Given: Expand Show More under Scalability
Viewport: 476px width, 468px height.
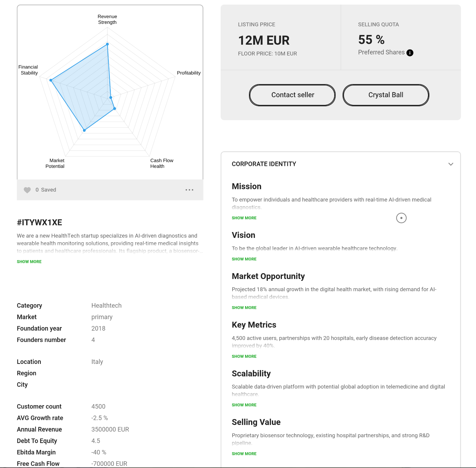Looking at the screenshot, I should click(x=244, y=405).
